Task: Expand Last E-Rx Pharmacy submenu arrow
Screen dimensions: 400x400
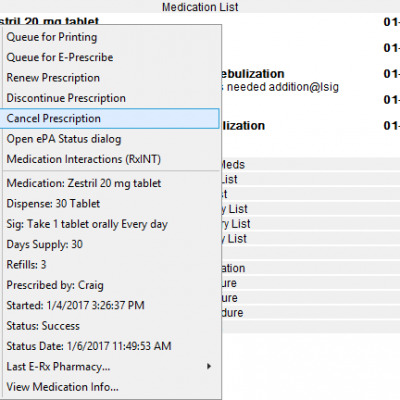Action: click(x=209, y=366)
